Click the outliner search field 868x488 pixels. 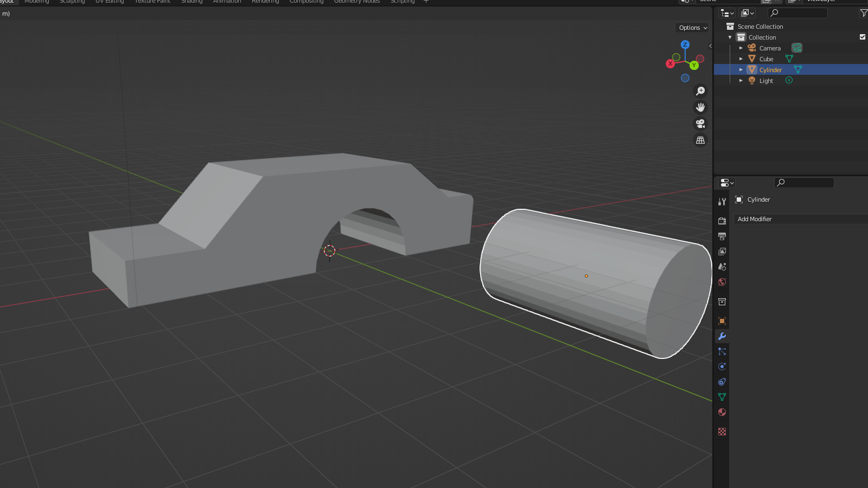coord(797,13)
